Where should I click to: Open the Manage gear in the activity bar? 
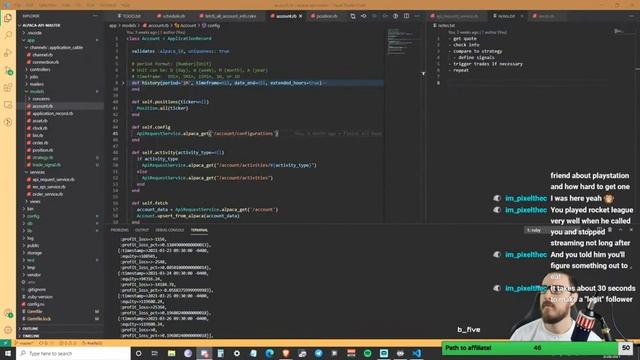click(8, 330)
